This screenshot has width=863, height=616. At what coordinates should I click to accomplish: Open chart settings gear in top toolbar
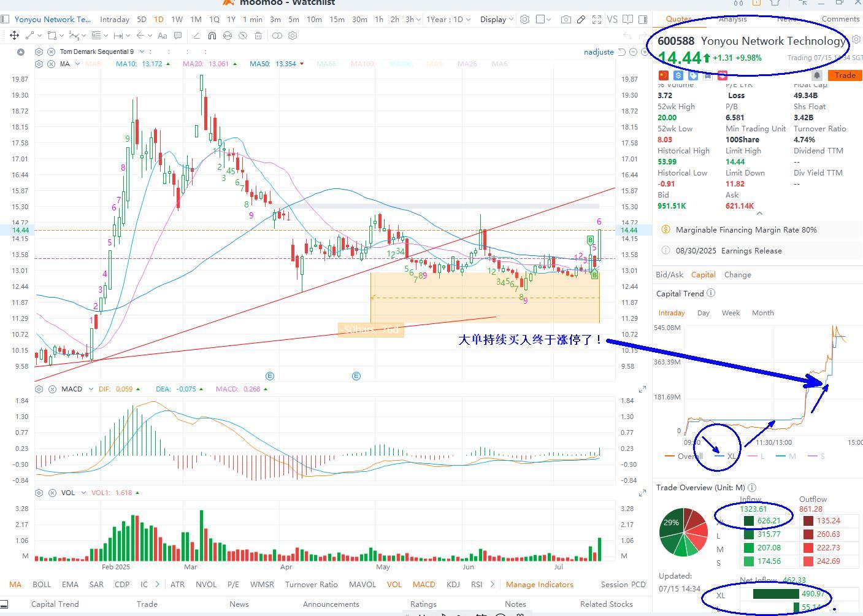pyautogui.click(x=524, y=20)
